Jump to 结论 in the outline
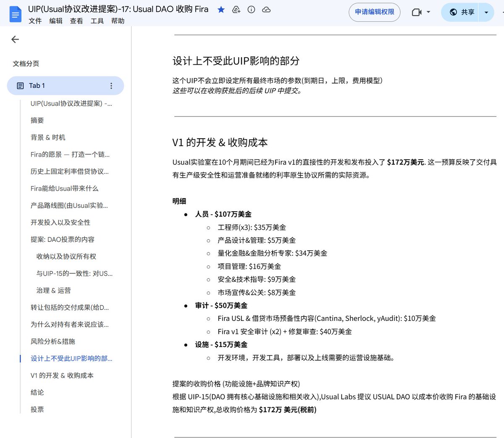This screenshot has width=504, height=438. click(x=37, y=392)
